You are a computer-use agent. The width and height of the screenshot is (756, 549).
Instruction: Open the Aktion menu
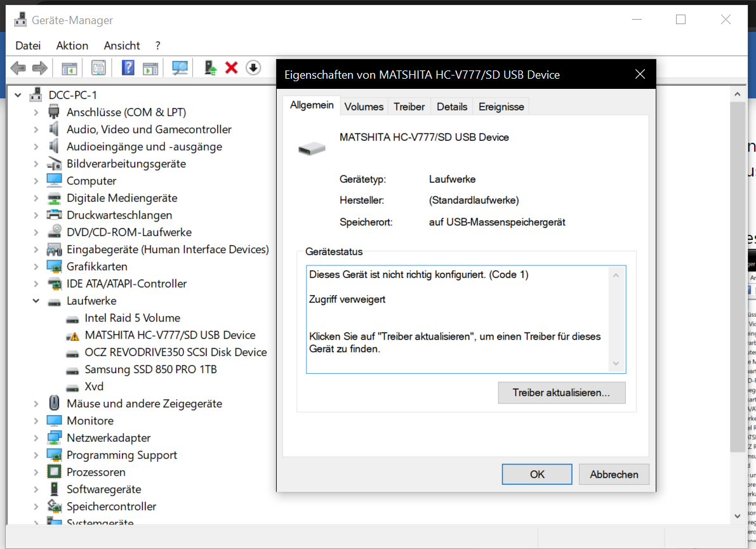coord(72,46)
